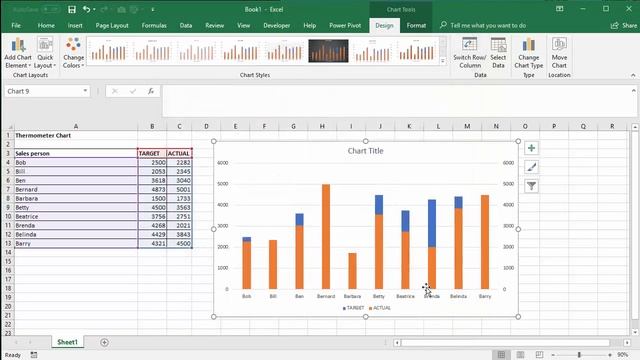Expand the Chart Styles gallery
The image size is (640, 360).
tap(443, 61)
